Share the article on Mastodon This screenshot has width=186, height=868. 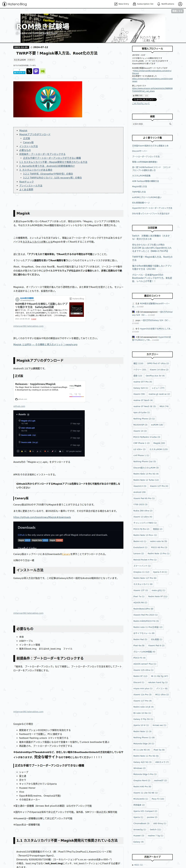(36, 71)
